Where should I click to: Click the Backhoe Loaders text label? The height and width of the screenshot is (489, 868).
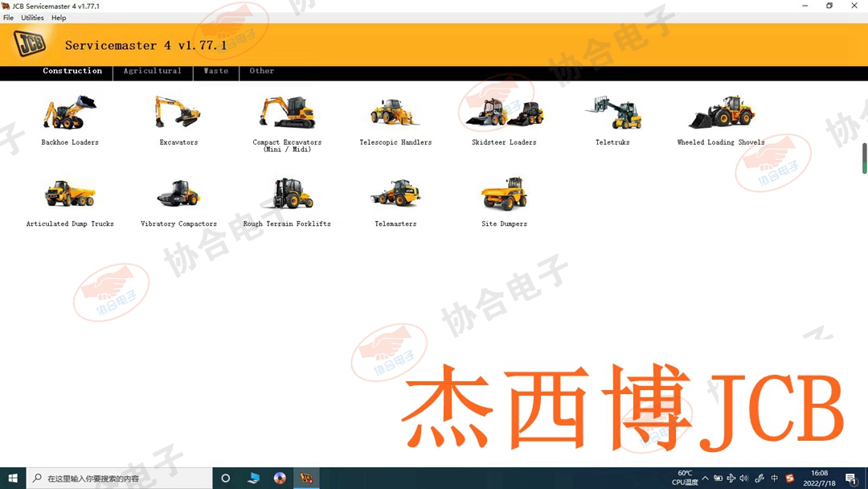click(x=70, y=142)
